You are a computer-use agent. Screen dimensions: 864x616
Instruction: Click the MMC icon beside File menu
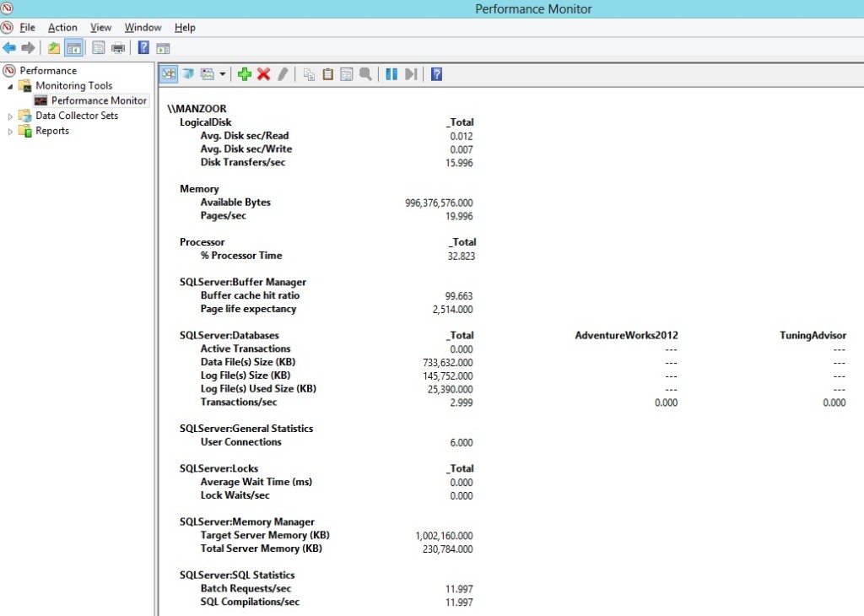pyautogui.click(x=7, y=27)
